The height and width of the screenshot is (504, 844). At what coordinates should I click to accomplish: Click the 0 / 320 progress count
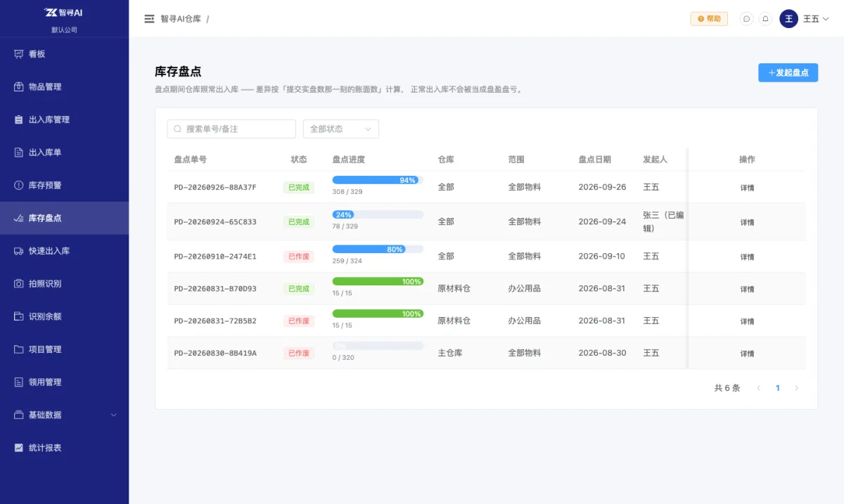pyautogui.click(x=343, y=358)
